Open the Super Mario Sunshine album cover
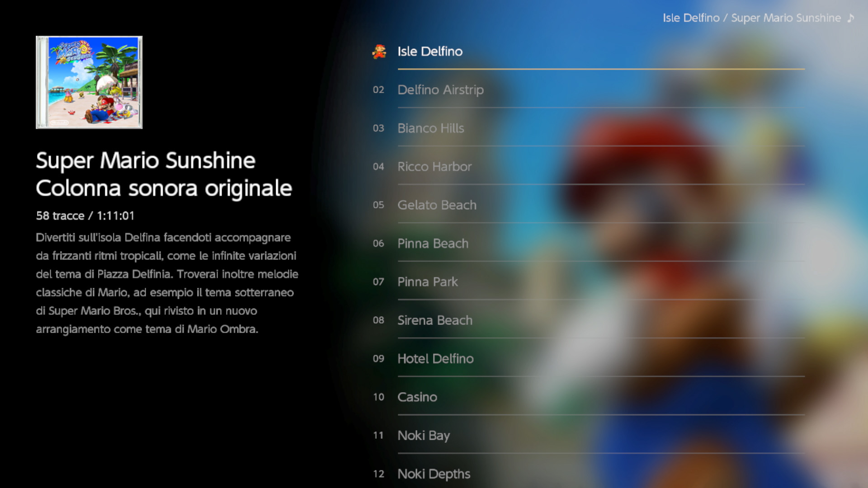This screenshot has width=868, height=488. coord(89,82)
